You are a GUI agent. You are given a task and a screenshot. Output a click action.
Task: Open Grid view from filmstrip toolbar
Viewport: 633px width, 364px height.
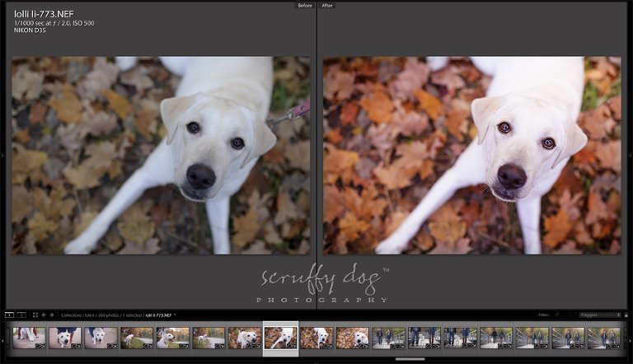[35, 315]
